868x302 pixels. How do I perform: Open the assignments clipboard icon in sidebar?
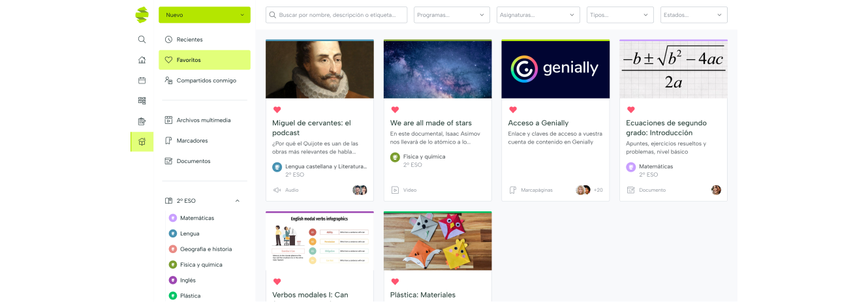point(142,121)
